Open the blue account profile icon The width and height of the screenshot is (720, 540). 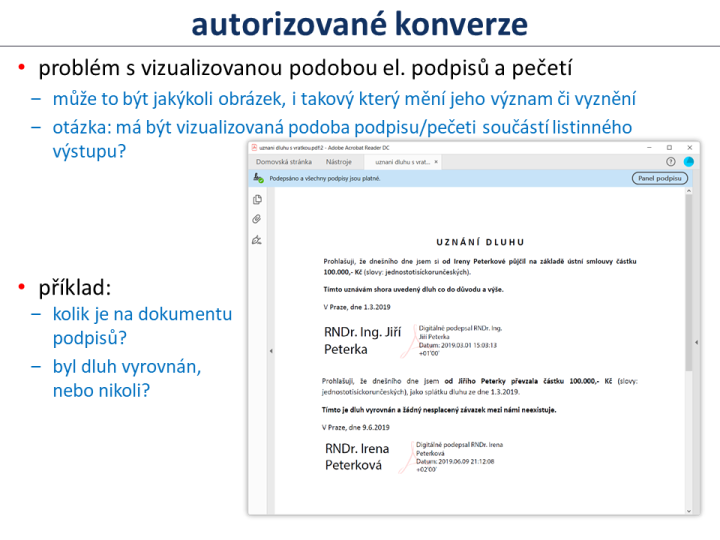(x=688, y=162)
